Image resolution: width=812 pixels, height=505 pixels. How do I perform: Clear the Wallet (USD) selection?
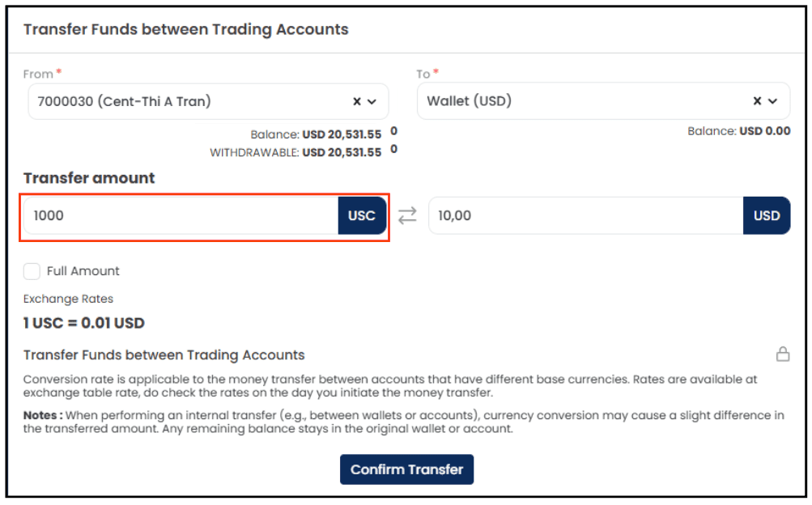coord(757,101)
